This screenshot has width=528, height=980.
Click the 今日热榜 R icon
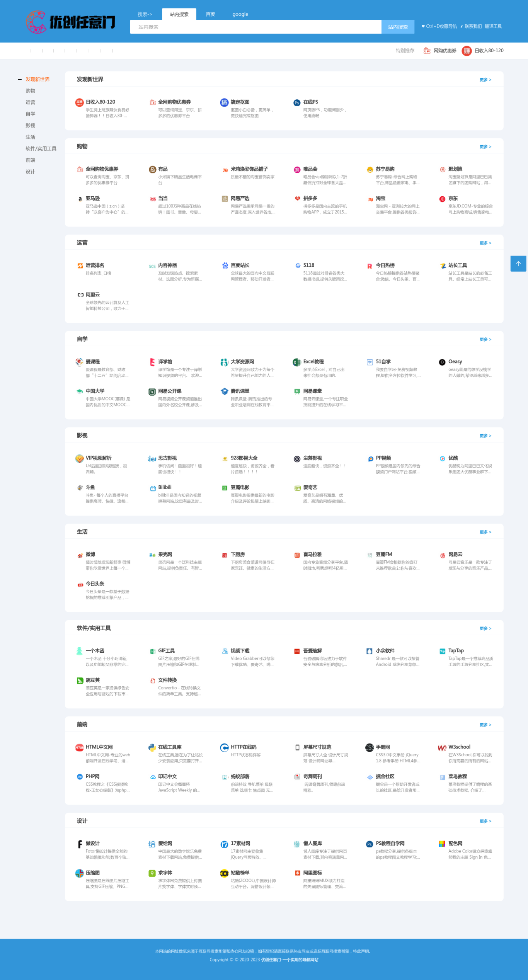[370, 266]
